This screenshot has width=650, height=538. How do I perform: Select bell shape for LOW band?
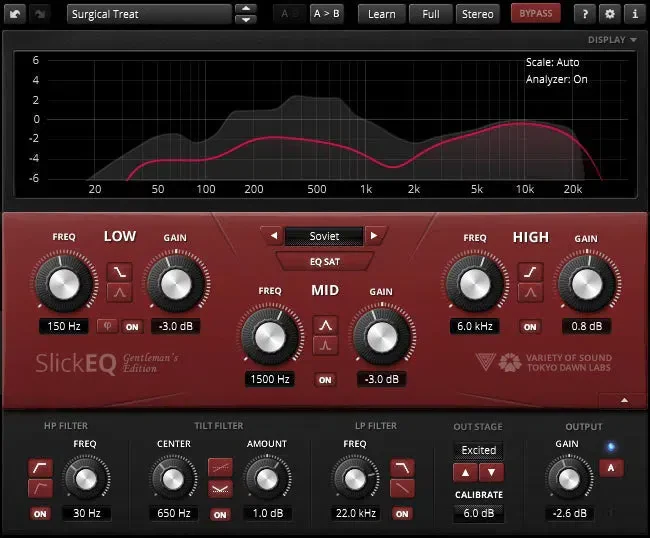coord(120,292)
